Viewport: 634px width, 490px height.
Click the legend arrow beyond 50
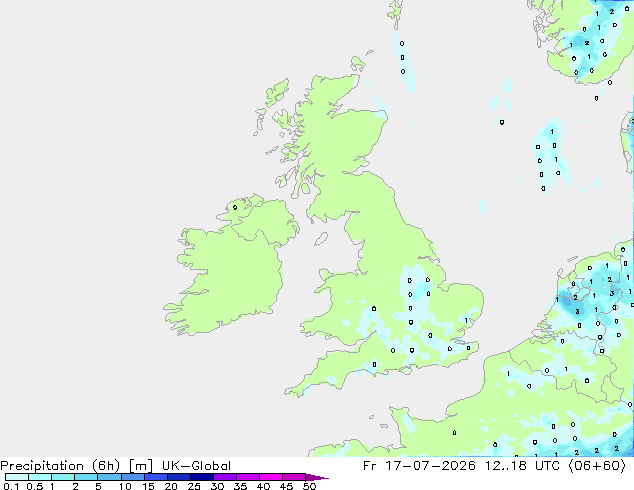tap(317, 477)
